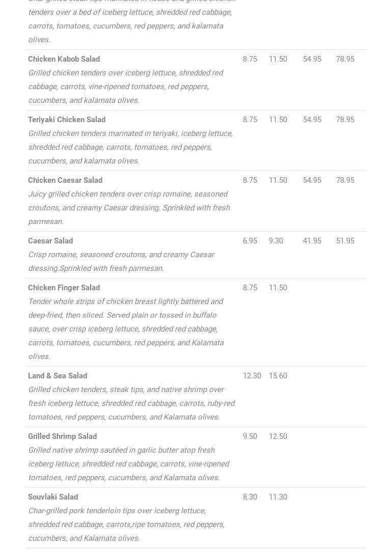Screen dimensions: 392x554
Task: Click the 12.30 Land & Sea price
Action: coord(252,376)
